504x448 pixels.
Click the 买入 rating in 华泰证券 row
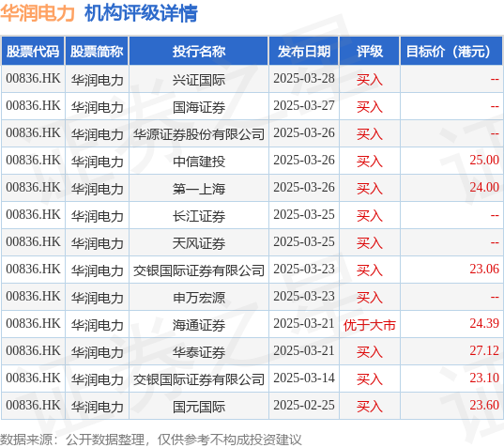coord(370,352)
